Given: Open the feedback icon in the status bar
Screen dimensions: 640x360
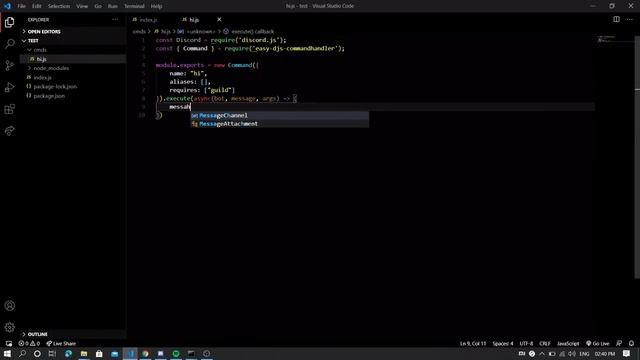Looking at the screenshot, I should [619, 343].
